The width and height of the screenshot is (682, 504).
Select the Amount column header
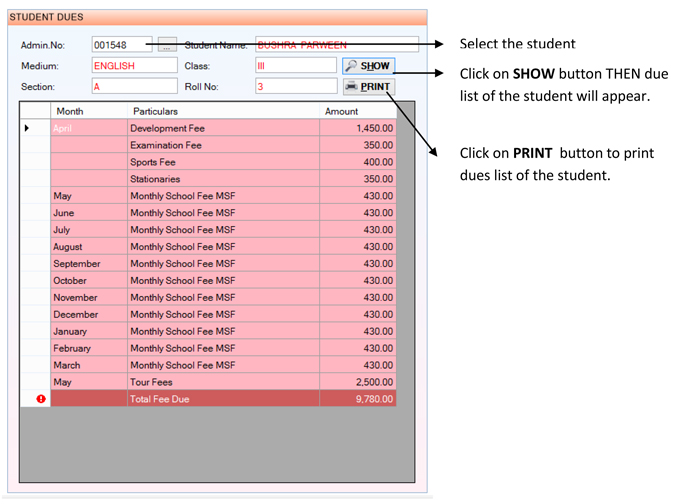pos(358,111)
